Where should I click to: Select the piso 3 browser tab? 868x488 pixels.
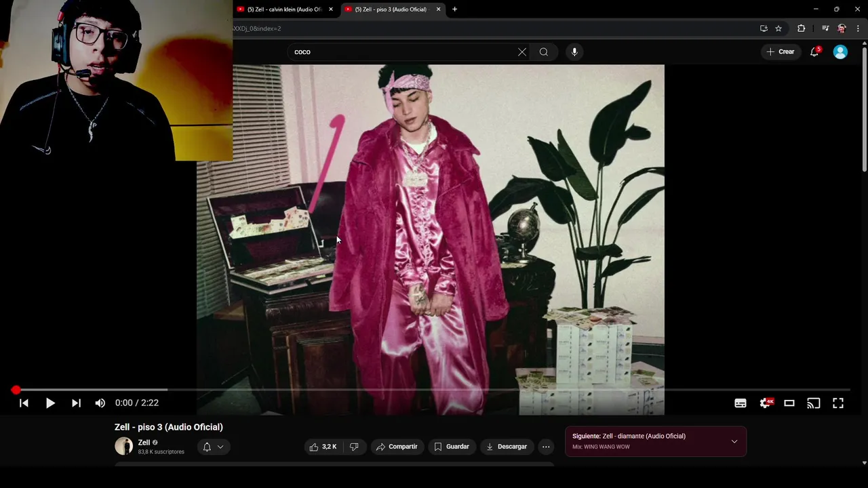[392, 9]
